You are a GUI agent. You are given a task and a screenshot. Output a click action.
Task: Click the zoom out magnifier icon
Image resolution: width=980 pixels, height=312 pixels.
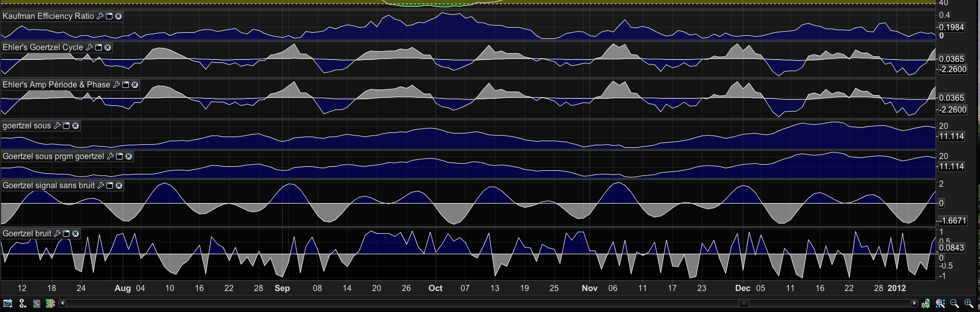[x=954, y=303]
